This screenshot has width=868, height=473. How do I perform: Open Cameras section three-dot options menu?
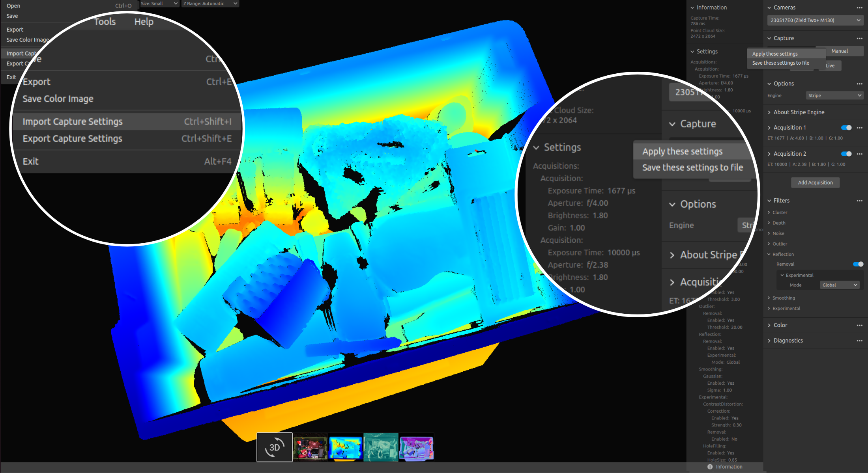click(x=859, y=7)
